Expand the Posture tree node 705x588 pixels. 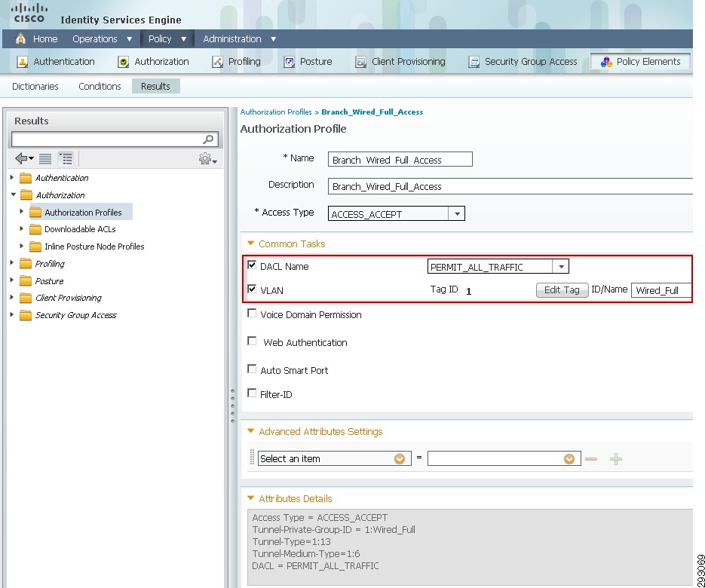pyautogui.click(x=12, y=280)
